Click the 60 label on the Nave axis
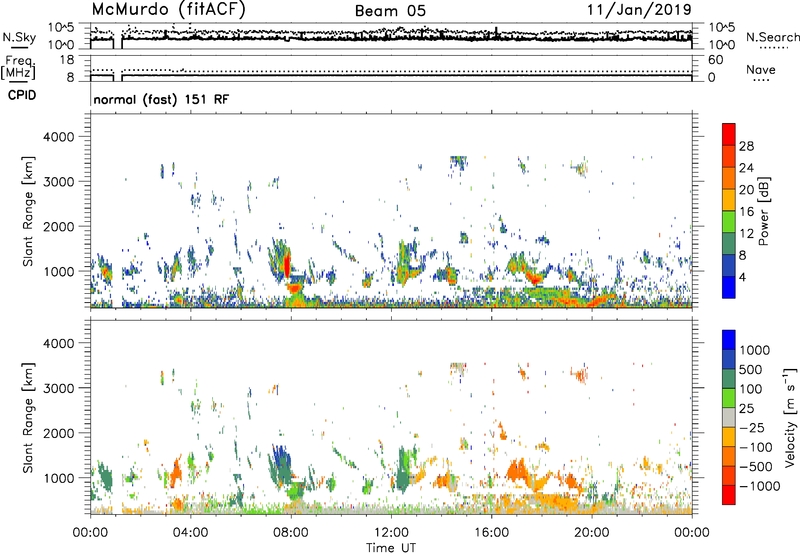 (x=715, y=60)
